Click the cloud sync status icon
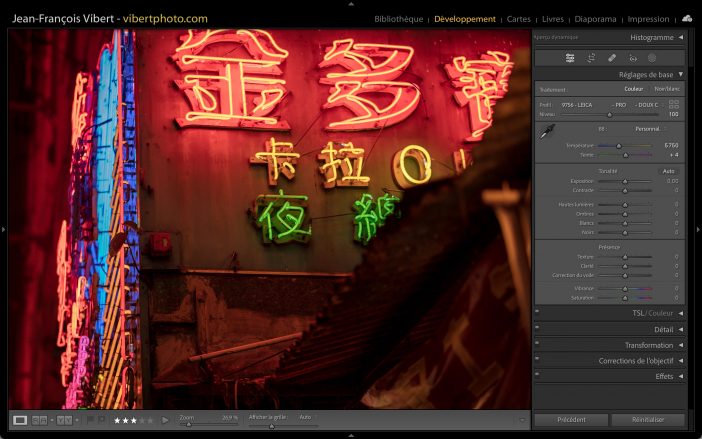The width and height of the screenshot is (702, 439). pos(687,18)
